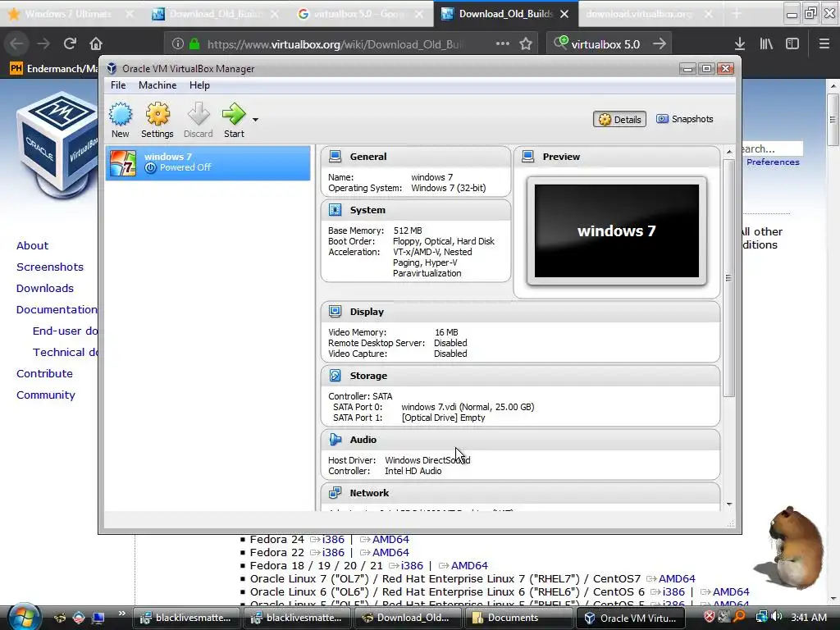The image size is (840, 630).
Task: Open the Preferences link on the webpage
Action: 773,162
